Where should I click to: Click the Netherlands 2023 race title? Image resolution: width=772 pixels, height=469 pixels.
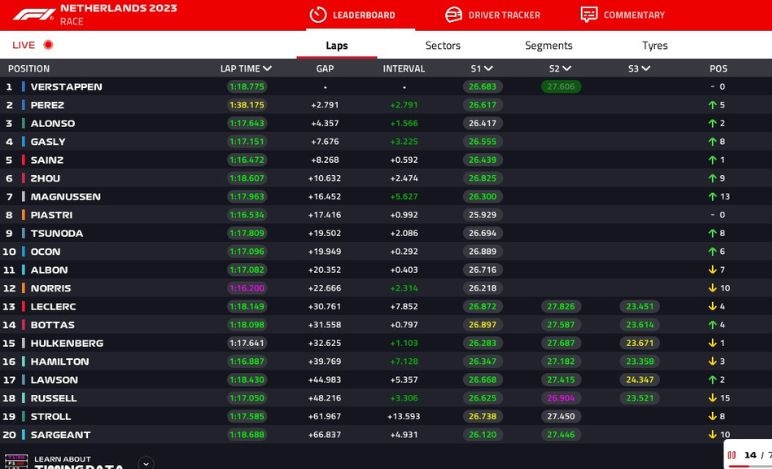tap(118, 9)
